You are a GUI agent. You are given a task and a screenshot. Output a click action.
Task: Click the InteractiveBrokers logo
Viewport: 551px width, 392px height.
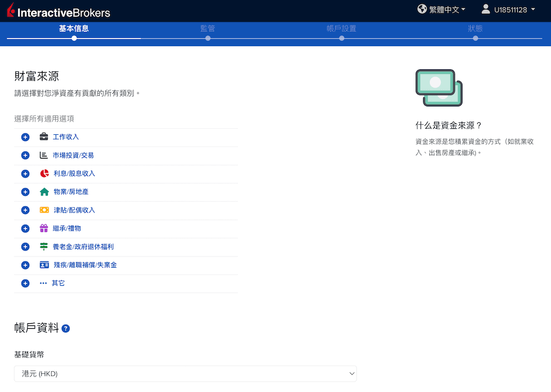(58, 10)
